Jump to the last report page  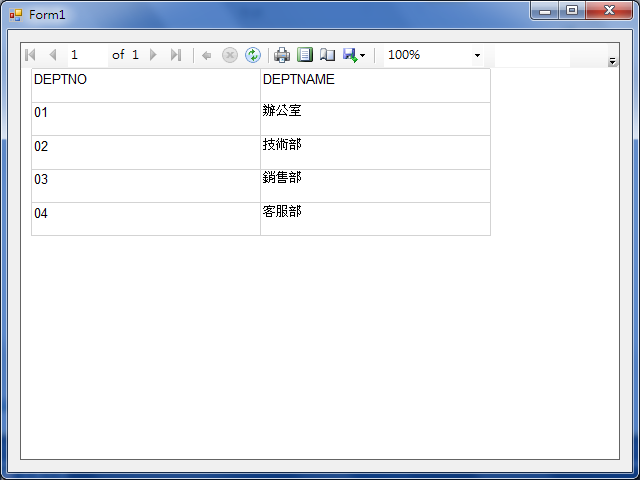click(x=176, y=55)
